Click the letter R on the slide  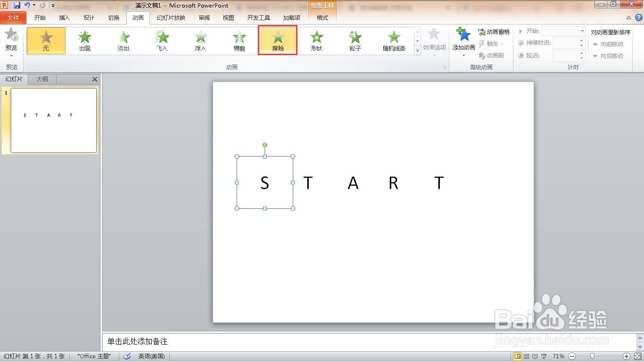click(393, 182)
